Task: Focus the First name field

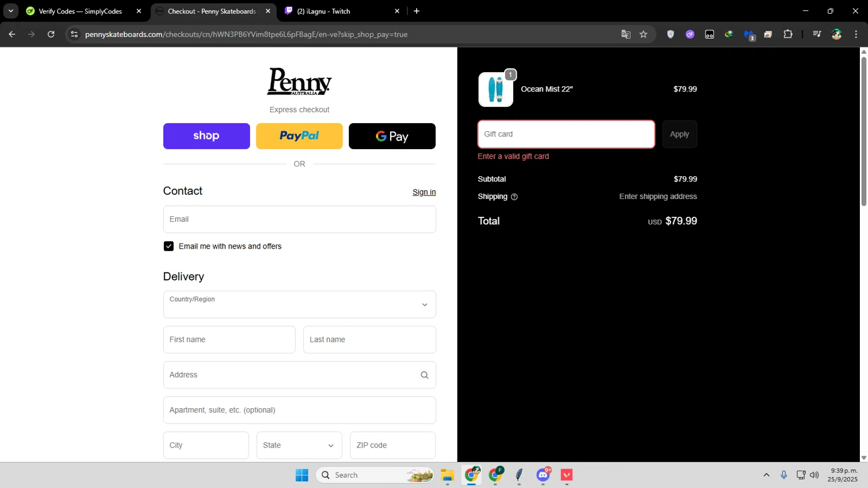Action: 229,339
